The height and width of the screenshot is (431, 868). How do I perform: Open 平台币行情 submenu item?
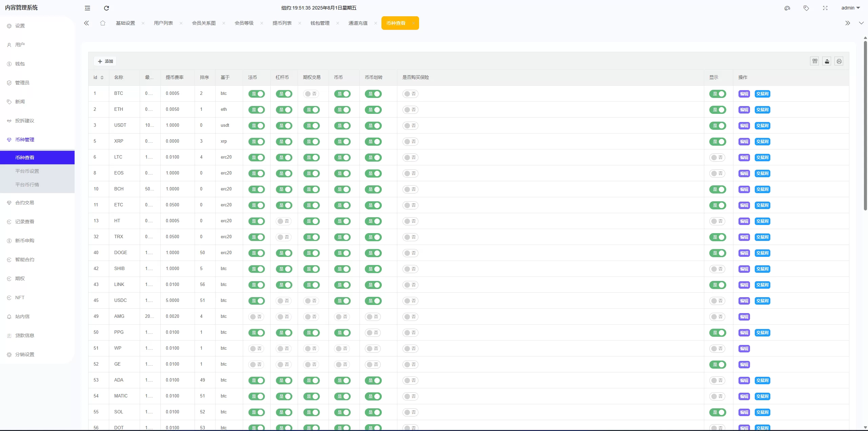37,185
